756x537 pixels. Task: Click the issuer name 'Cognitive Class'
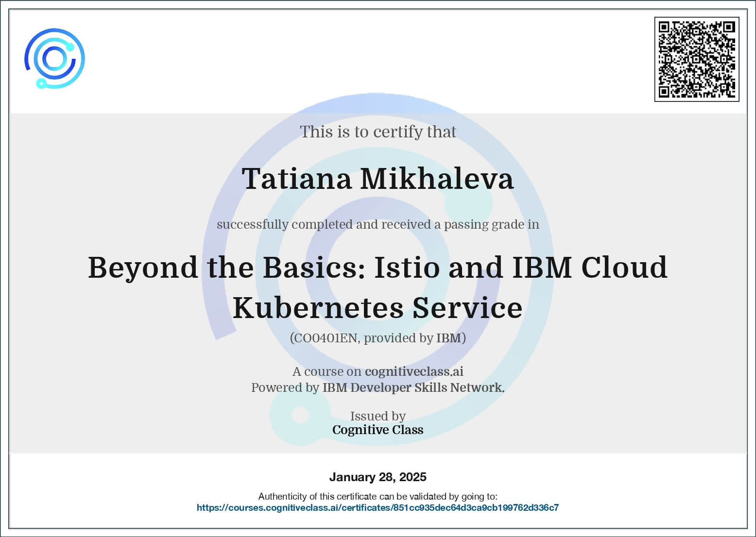(x=378, y=430)
